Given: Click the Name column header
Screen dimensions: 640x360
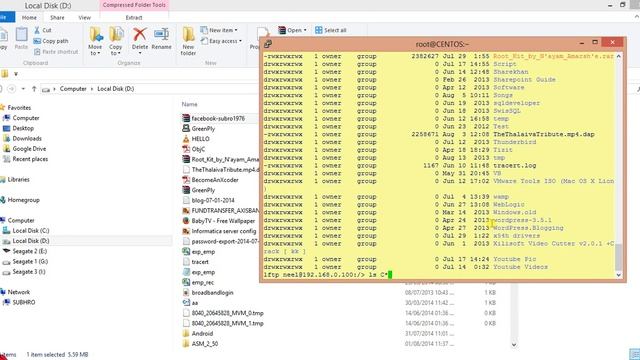Looking at the screenshot, I should [x=189, y=104].
